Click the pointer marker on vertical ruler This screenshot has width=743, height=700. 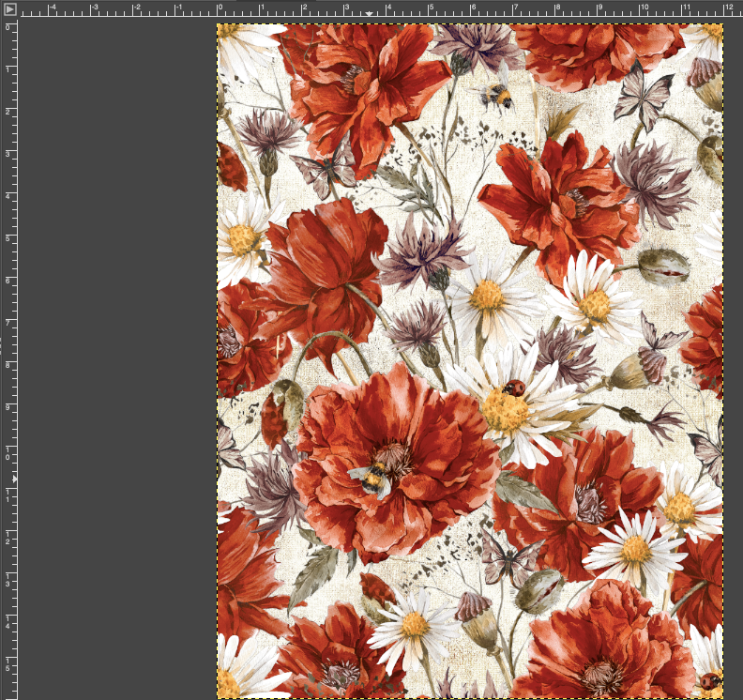pyautogui.click(x=14, y=479)
